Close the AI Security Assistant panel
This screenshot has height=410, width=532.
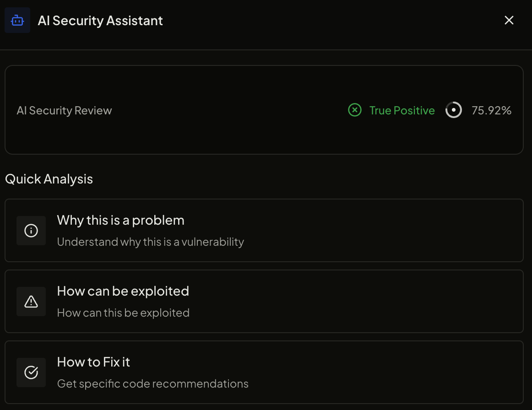(509, 20)
